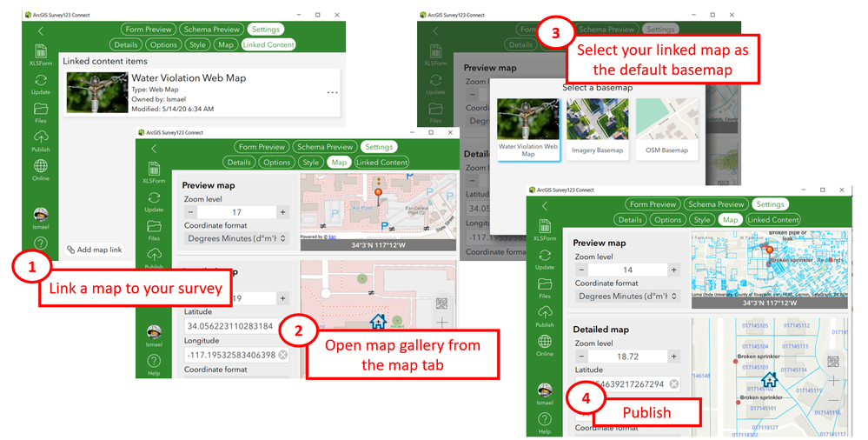Zoom in with plus icon on the parcel map
The width and height of the screenshot is (868, 440).
click(x=833, y=381)
